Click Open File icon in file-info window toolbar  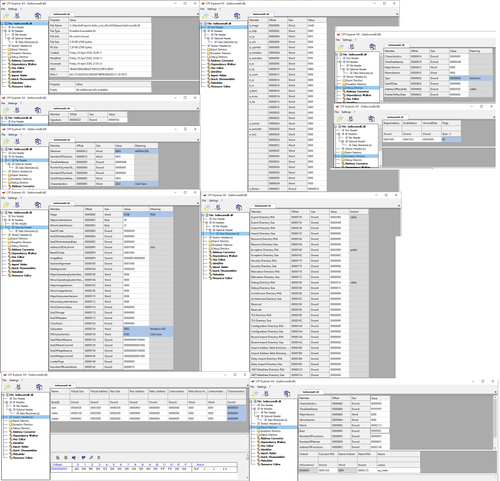[6, 16]
